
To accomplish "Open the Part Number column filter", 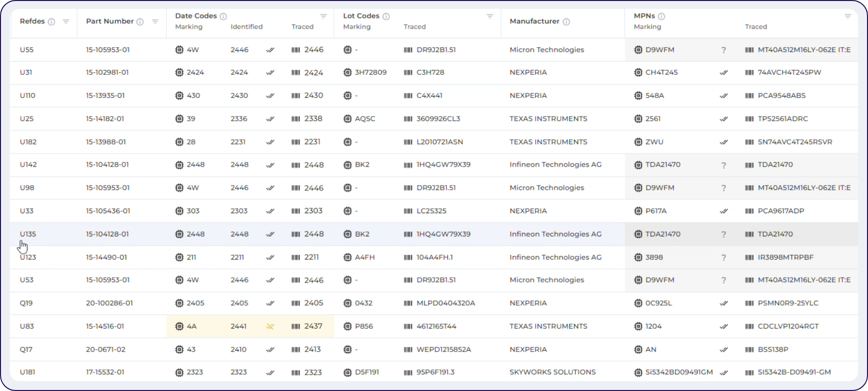I will click(x=155, y=22).
